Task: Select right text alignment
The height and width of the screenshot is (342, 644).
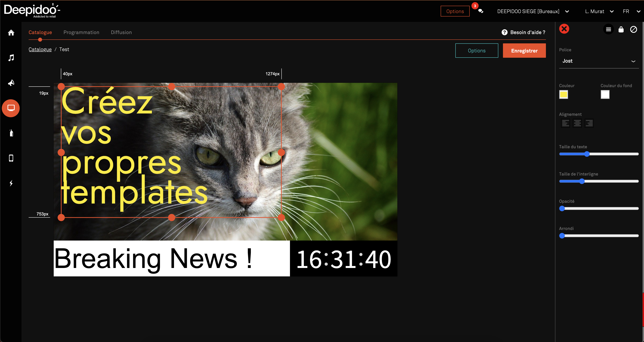Action: tap(589, 123)
